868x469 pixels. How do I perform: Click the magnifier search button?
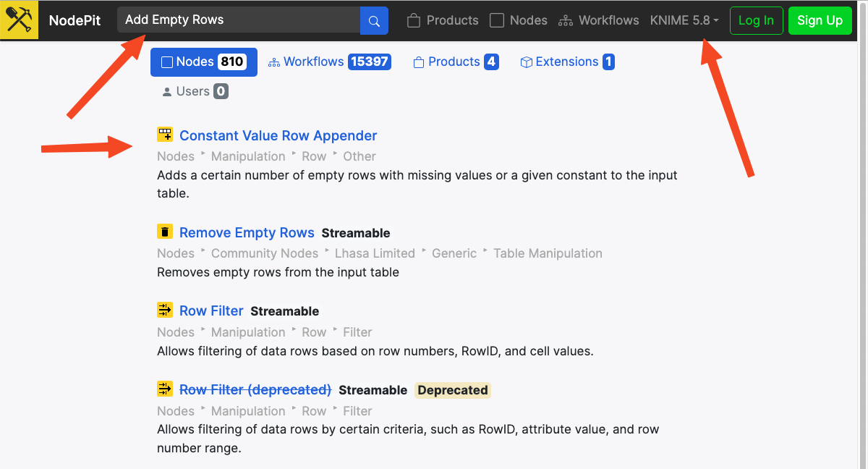(374, 21)
